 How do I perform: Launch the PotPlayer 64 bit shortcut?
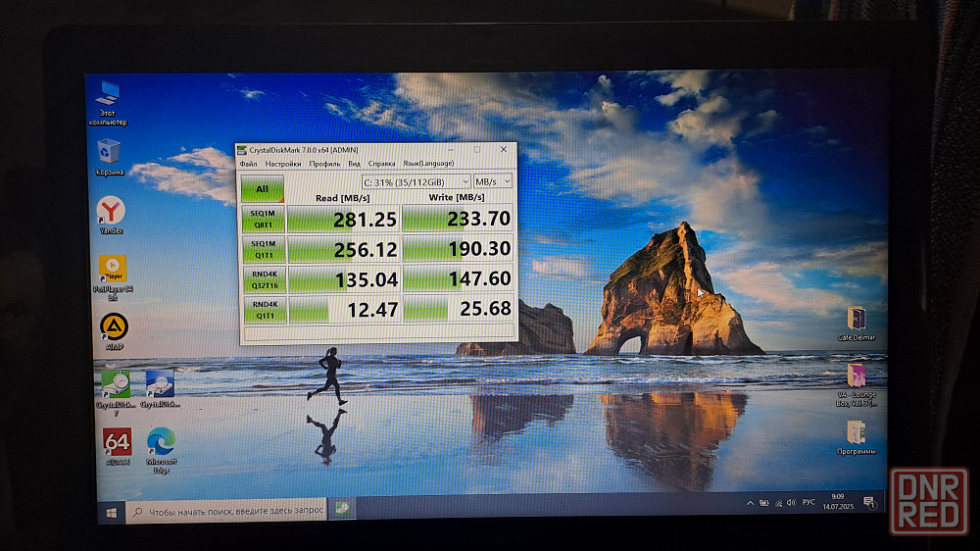(113, 277)
